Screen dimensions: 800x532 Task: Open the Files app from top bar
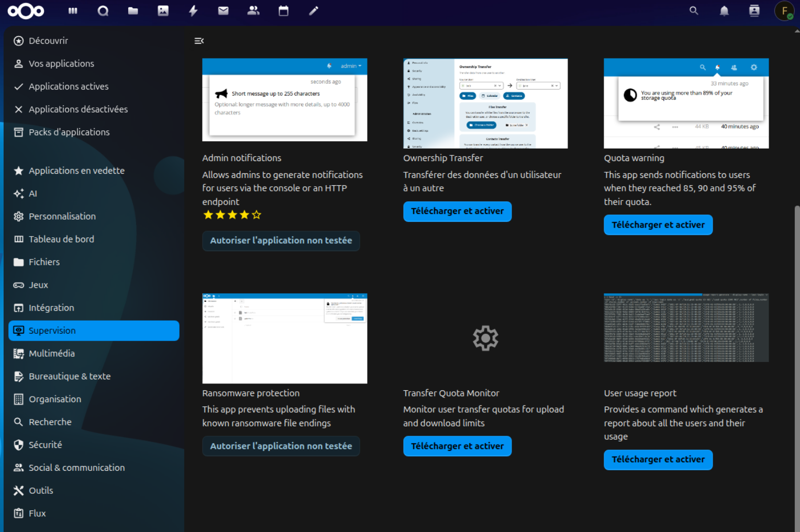point(133,11)
